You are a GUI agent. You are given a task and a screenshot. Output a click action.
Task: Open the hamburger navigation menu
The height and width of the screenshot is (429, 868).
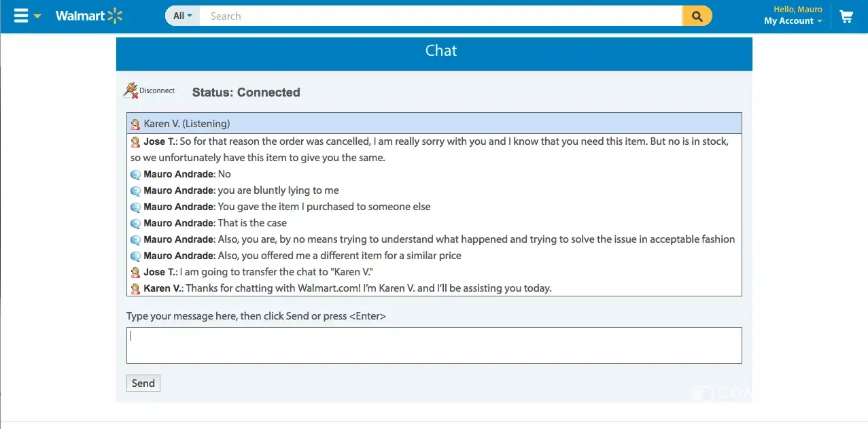21,16
